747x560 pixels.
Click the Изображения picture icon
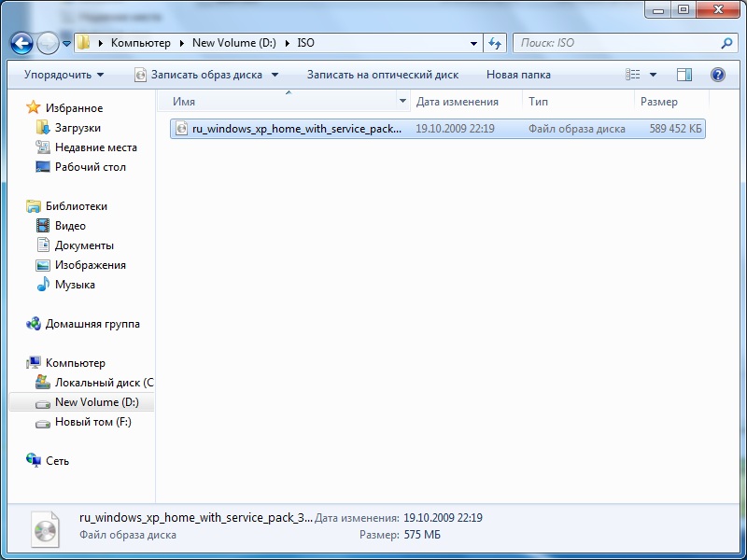pos(43,265)
